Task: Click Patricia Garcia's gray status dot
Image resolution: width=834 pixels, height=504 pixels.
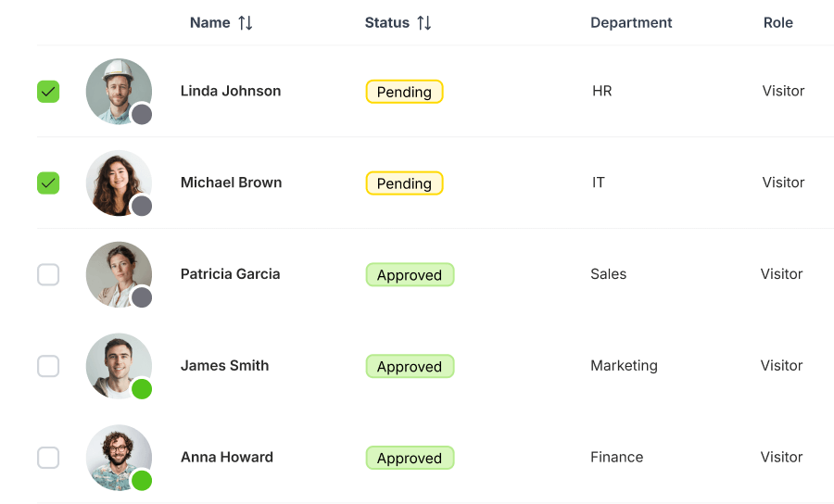Action: point(142,297)
